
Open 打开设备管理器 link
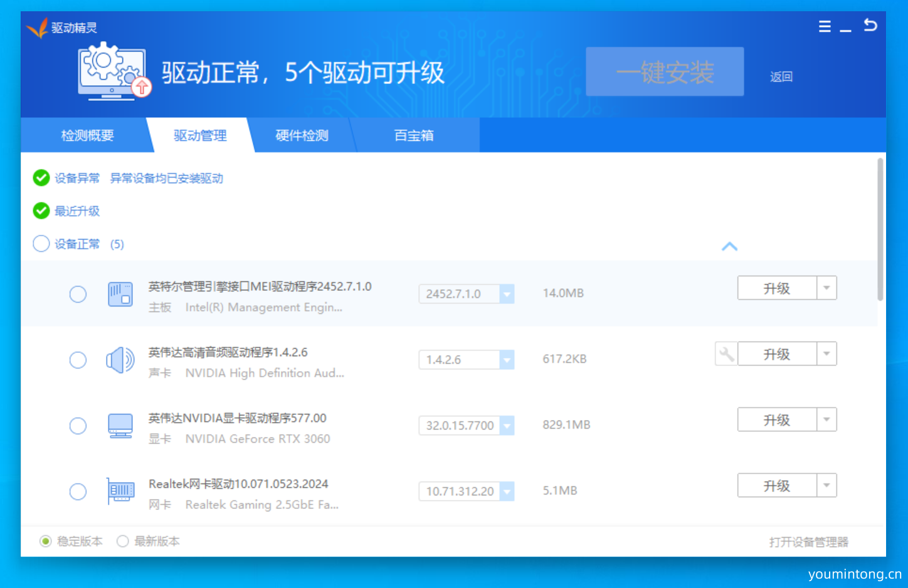(809, 542)
